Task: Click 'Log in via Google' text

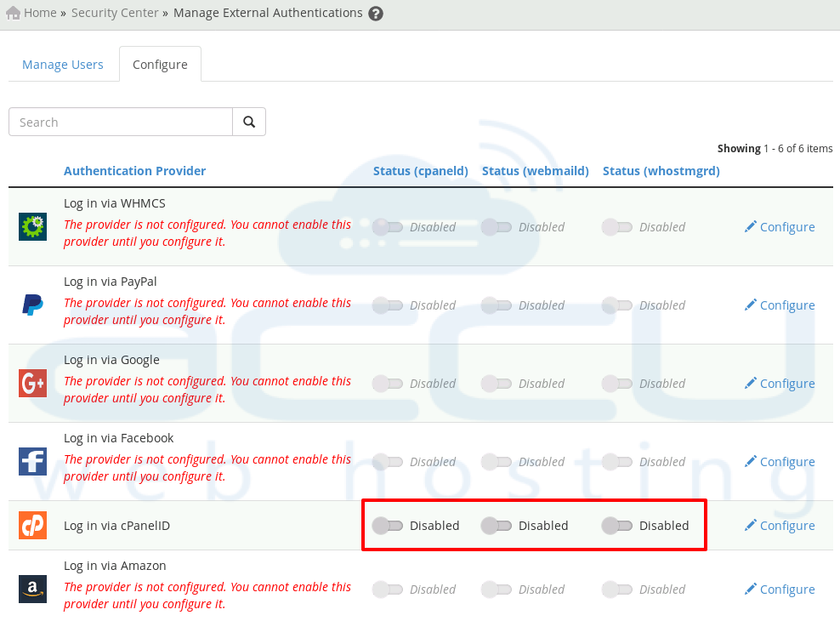Action: tap(111, 360)
